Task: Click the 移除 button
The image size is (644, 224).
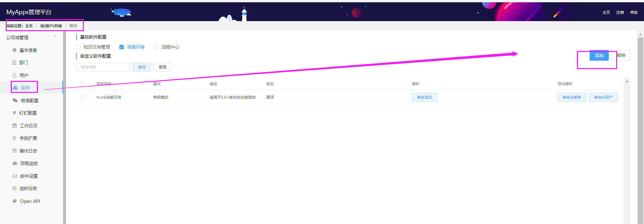Action: click(x=621, y=56)
